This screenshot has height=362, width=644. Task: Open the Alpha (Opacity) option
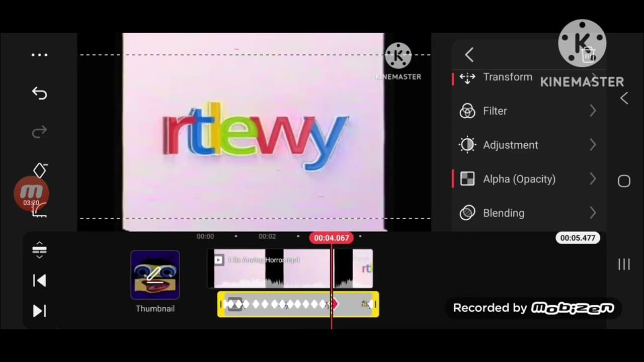pyautogui.click(x=529, y=179)
